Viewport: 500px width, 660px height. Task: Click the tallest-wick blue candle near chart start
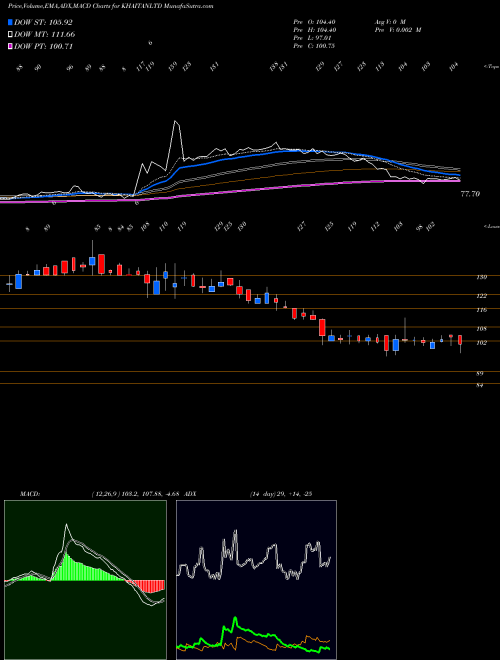pyautogui.click(x=92, y=261)
